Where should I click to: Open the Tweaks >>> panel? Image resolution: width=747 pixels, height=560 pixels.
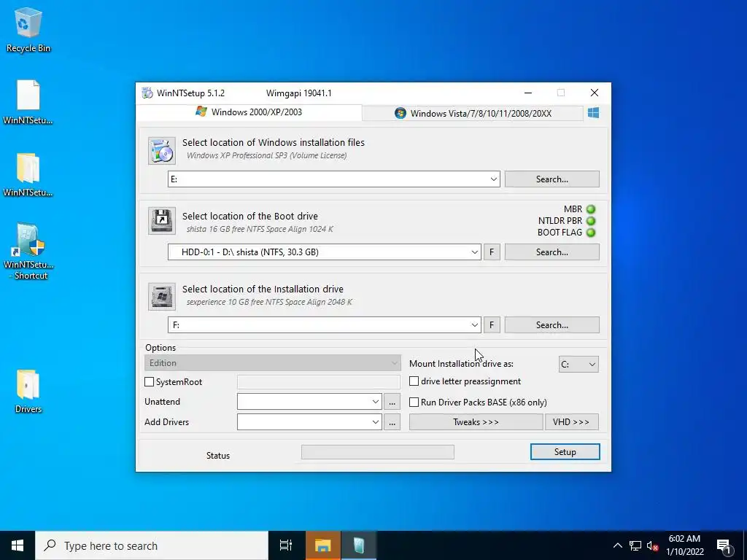(x=476, y=422)
